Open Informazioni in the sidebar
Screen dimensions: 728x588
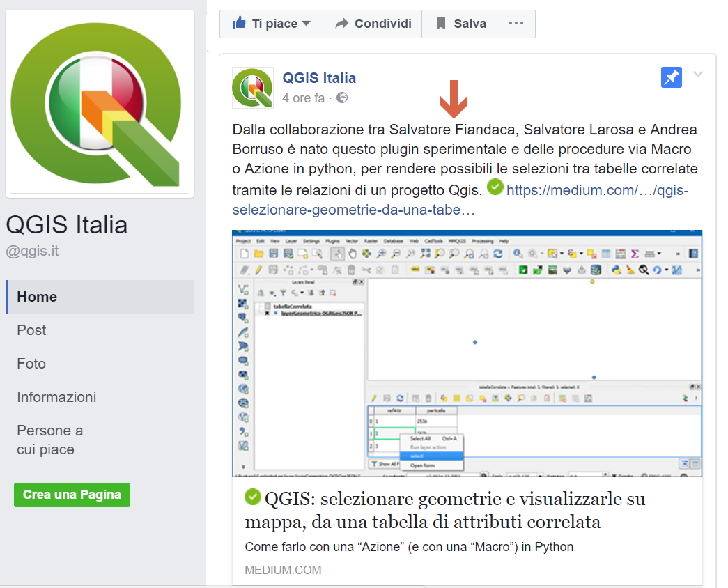[x=56, y=397]
